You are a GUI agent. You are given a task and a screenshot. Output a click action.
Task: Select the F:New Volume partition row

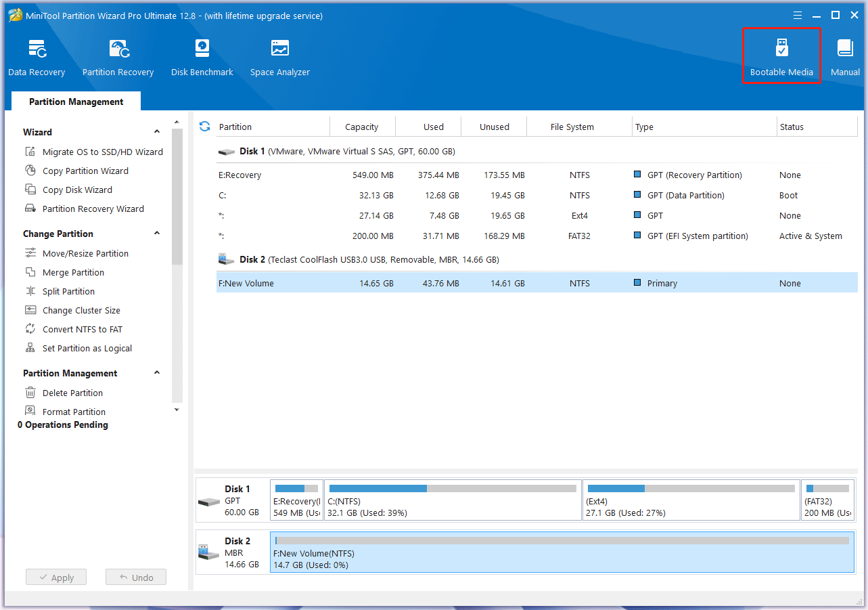[537, 283]
